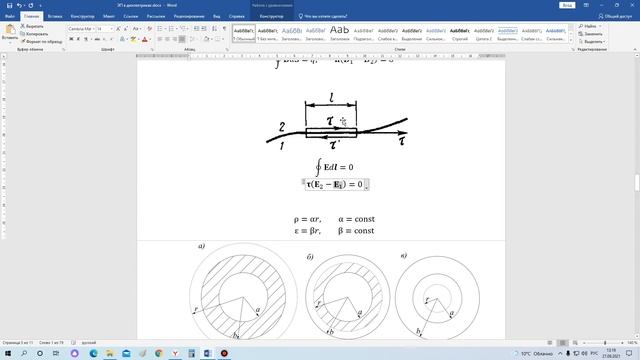The image size is (640, 360).
Task: Collapse the ribbon with the arrow
Action: [635, 49]
